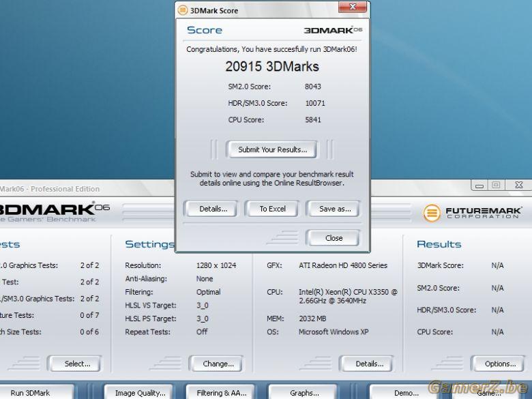532x399 pixels.
Task: Open the Filtering & AA... button
Action: pyautogui.click(x=220, y=393)
